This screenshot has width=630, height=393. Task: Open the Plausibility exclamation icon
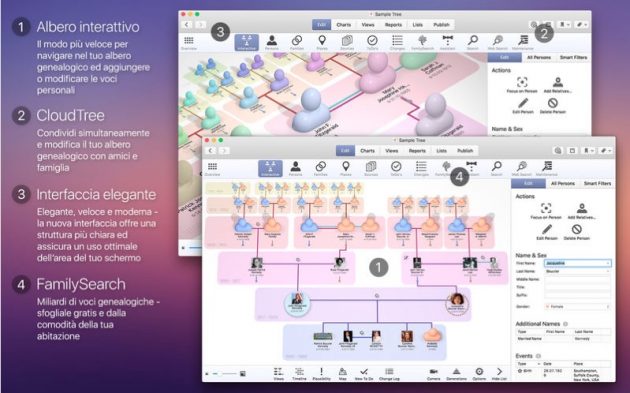point(321,373)
